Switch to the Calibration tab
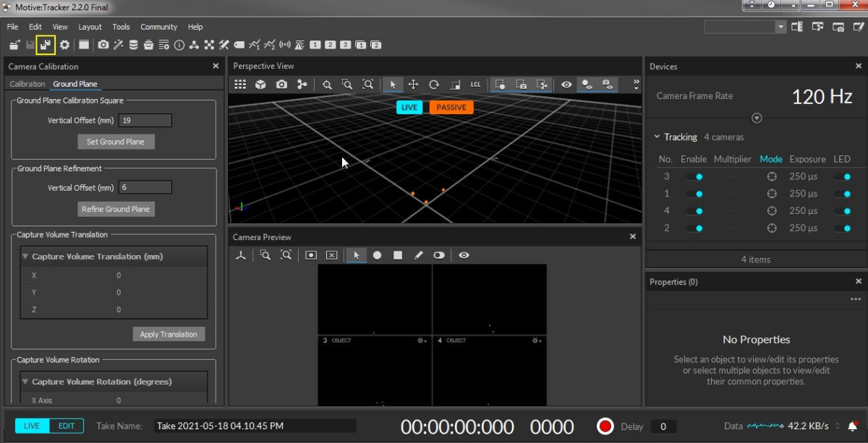This screenshot has height=443, width=868. [x=27, y=84]
